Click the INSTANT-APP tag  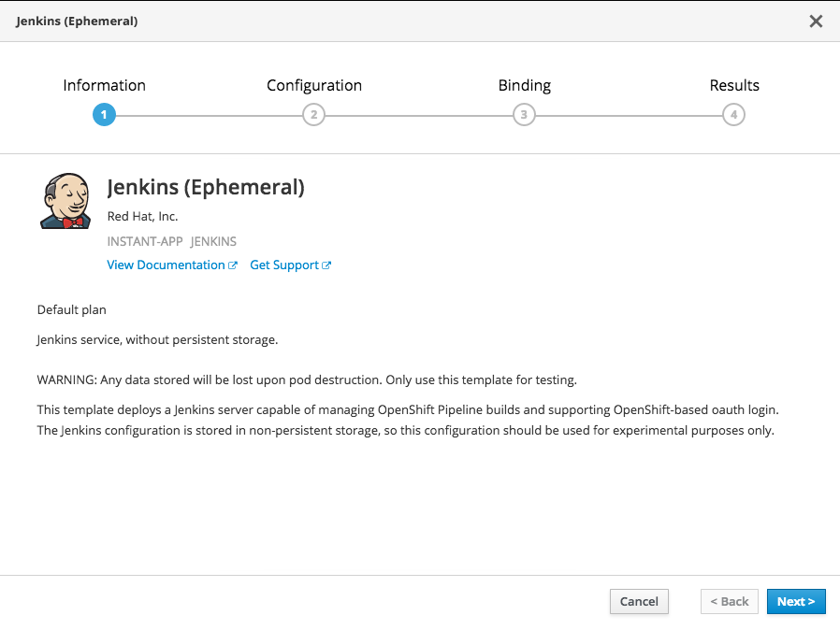145,241
